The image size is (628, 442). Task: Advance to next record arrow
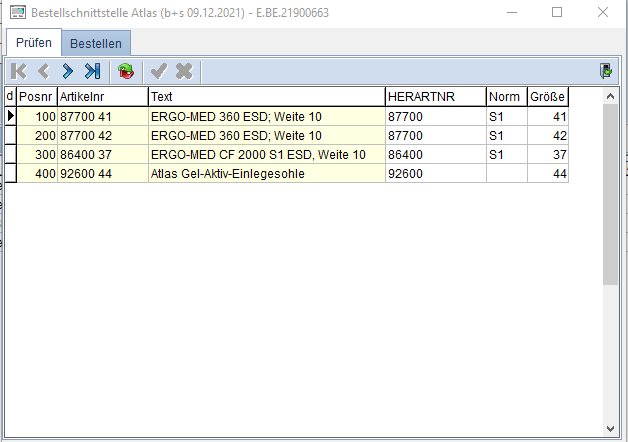67,71
